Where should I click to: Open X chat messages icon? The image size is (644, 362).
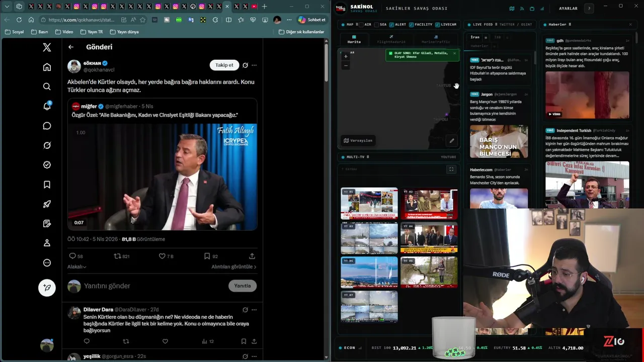point(47,126)
